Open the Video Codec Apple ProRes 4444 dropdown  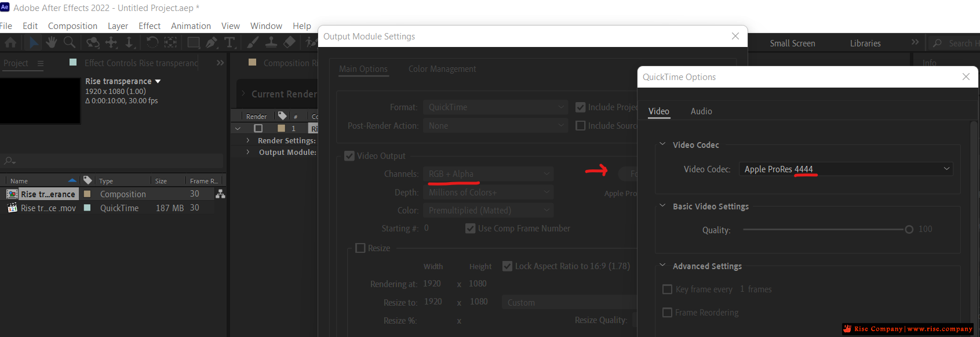click(846, 169)
